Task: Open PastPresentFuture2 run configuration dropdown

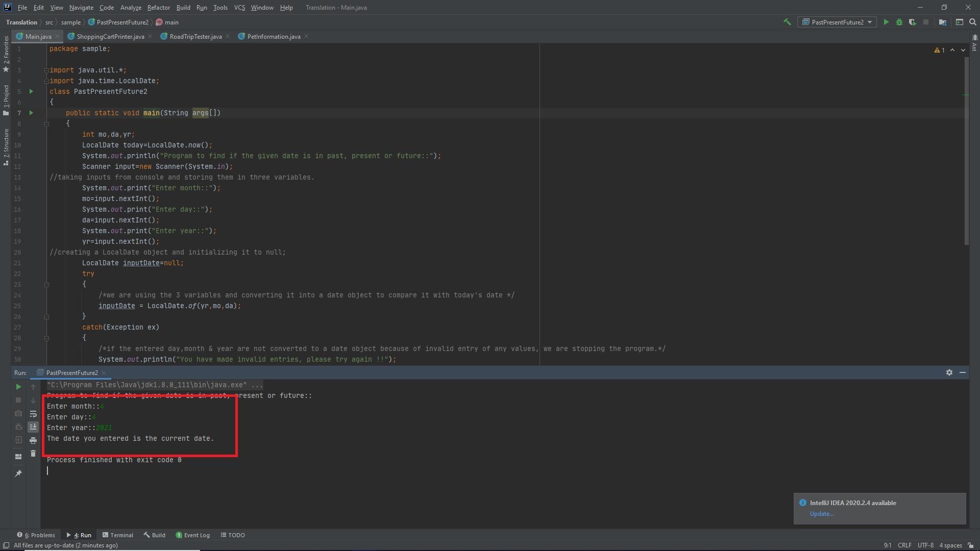Action: click(837, 22)
